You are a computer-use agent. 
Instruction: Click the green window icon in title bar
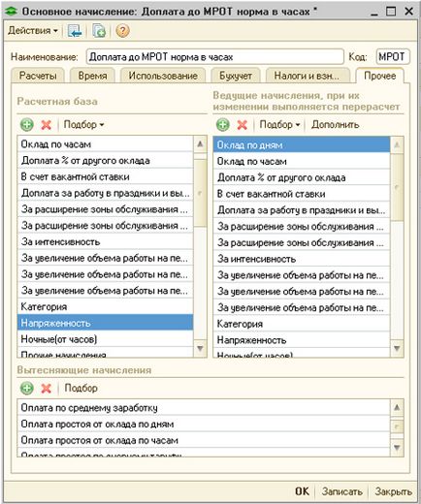tap(12, 12)
